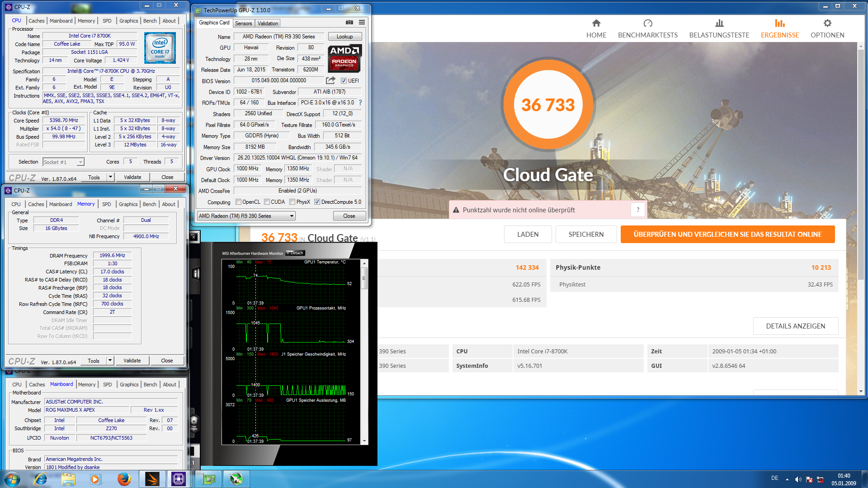Open the Validation tab in GPU-Z
This screenshot has height=488, width=868.
268,23
